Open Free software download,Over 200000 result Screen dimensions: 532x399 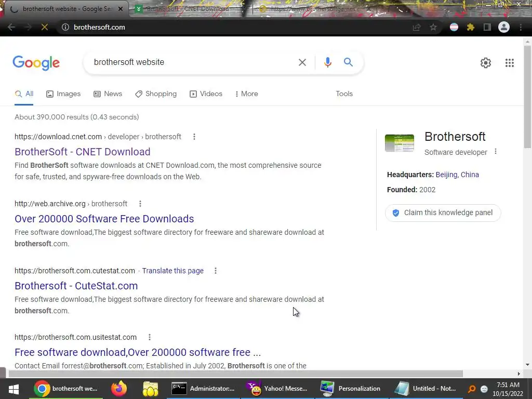coord(138,352)
